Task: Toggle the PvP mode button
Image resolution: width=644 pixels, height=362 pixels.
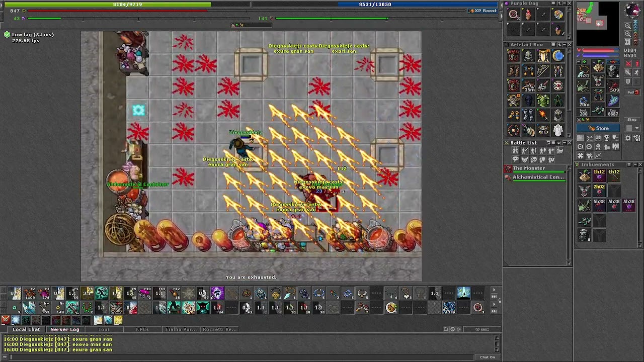Action: point(632,92)
